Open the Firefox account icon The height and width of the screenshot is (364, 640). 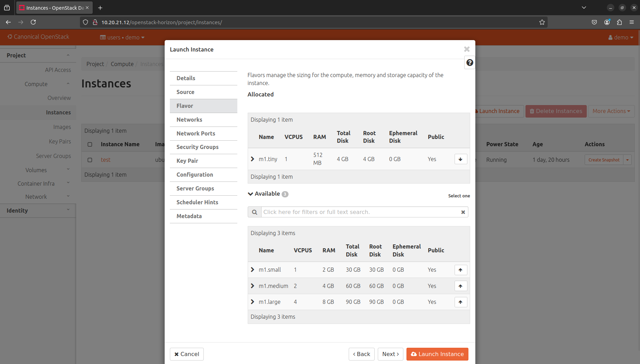[x=607, y=22]
